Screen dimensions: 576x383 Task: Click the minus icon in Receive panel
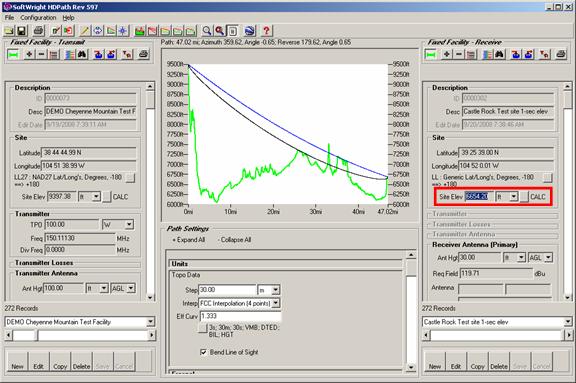click(x=459, y=55)
